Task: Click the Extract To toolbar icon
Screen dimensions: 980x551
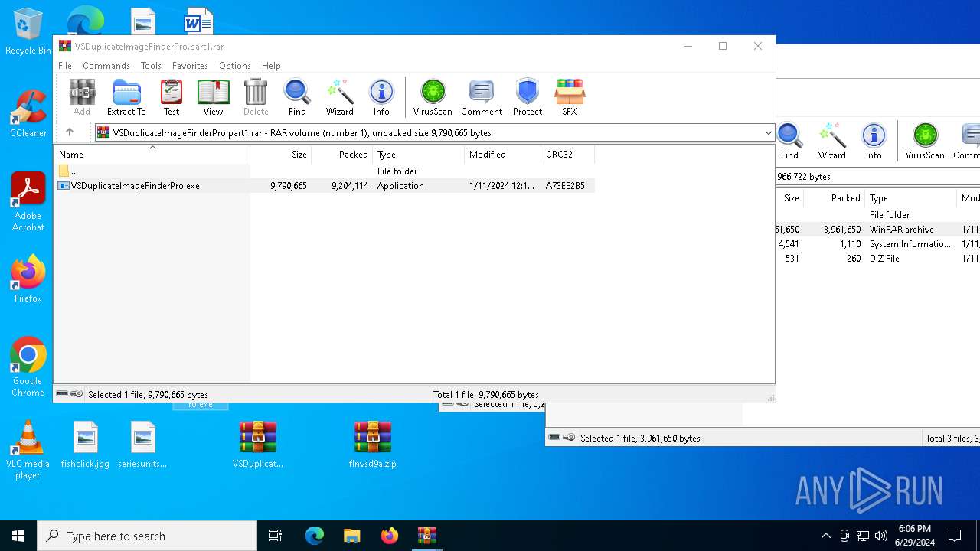Action: [126, 97]
